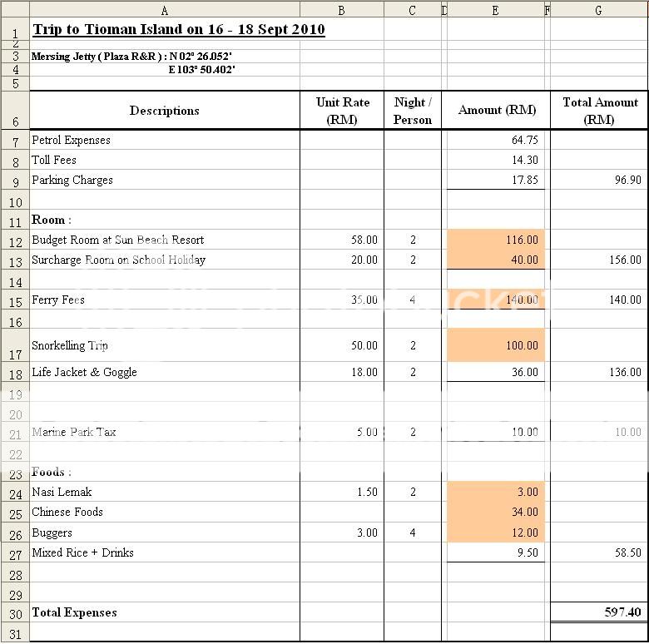Click the 36.00 amount cell
The image size is (649, 644).
point(496,372)
